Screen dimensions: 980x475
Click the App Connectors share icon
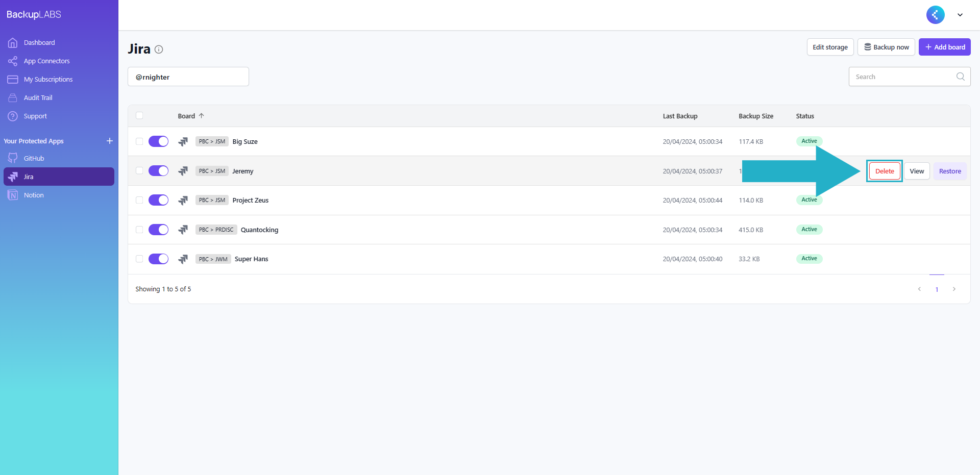point(13,61)
